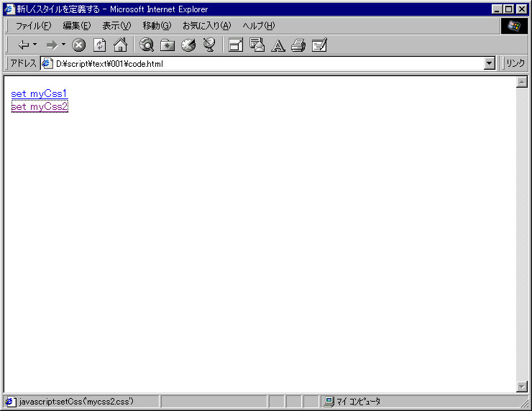Open the Back button history dropdown
The height and width of the screenshot is (411, 532).
click(x=35, y=45)
